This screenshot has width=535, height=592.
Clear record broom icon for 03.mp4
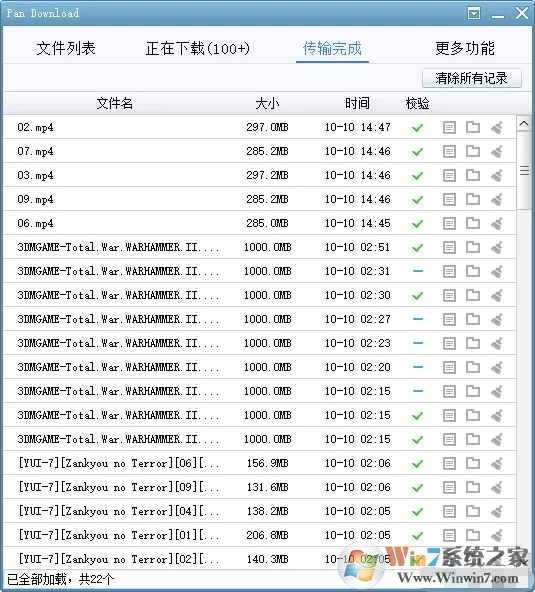coord(497,176)
